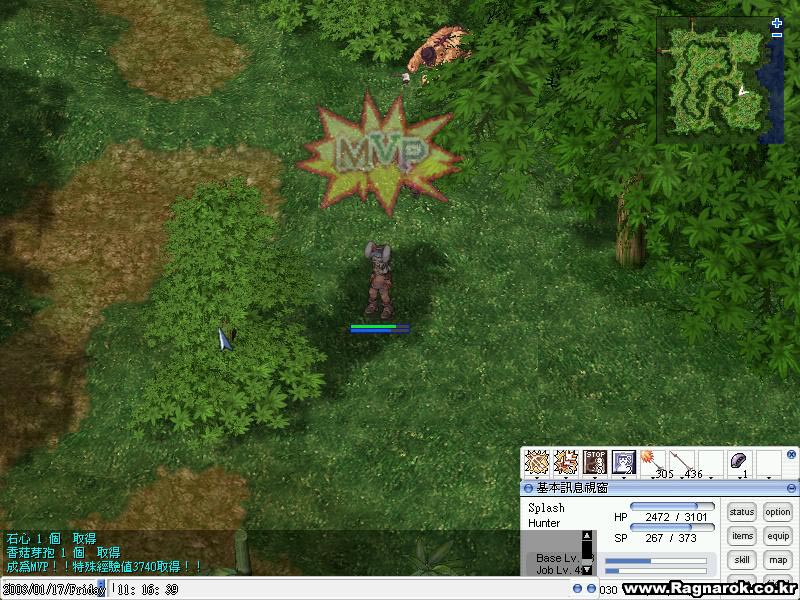Click the first round blue button beside chat input

click(577, 589)
